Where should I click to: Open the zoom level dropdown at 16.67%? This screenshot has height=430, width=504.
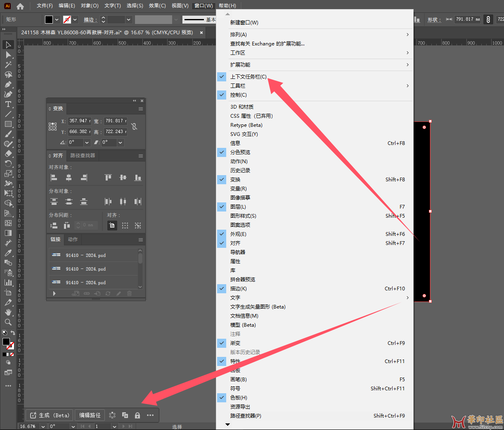43,426
